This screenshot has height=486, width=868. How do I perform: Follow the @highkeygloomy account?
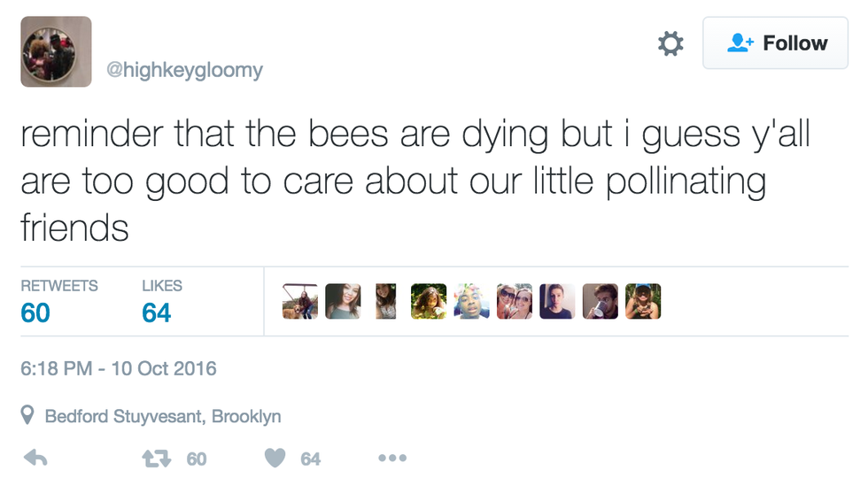pos(777,43)
